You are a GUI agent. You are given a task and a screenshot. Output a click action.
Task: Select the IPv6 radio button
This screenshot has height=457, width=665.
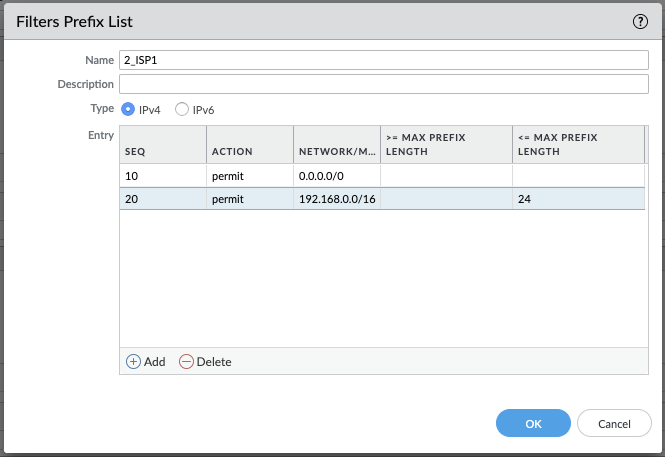pyautogui.click(x=182, y=109)
